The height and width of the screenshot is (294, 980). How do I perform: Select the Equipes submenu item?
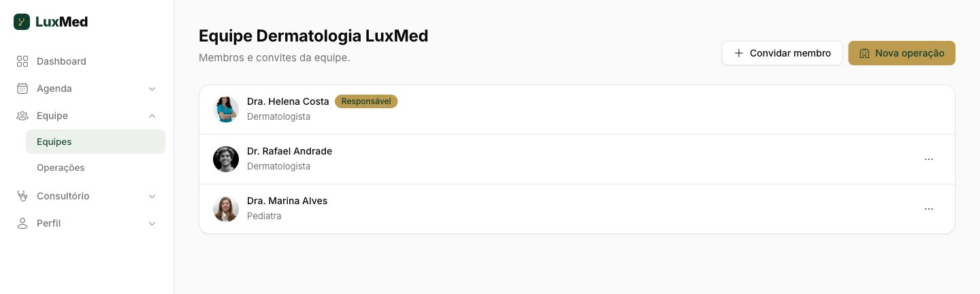click(x=95, y=142)
